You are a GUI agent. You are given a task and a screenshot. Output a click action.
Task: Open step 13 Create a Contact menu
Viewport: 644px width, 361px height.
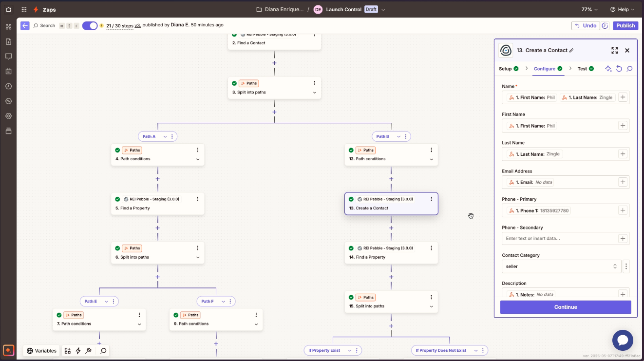point(431,199)
